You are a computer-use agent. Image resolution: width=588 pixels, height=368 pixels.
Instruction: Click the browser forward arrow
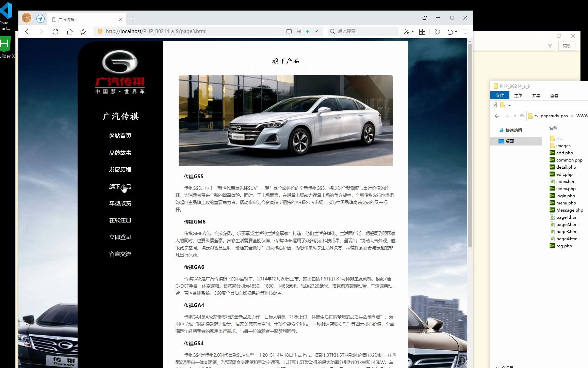(41, 32)
